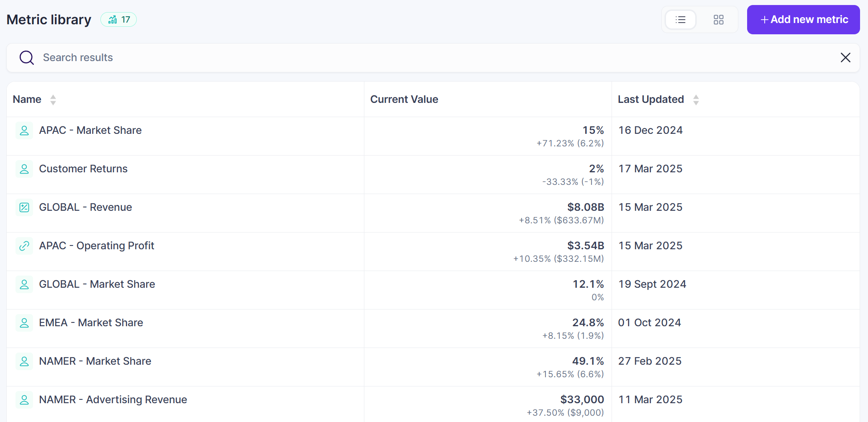
Task: Switch to list view layout
Action: click(x=681, y=20)
